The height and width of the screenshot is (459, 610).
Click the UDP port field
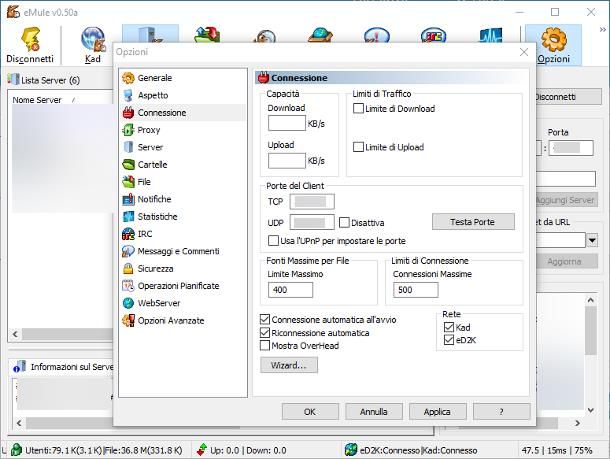click(312, 222)
